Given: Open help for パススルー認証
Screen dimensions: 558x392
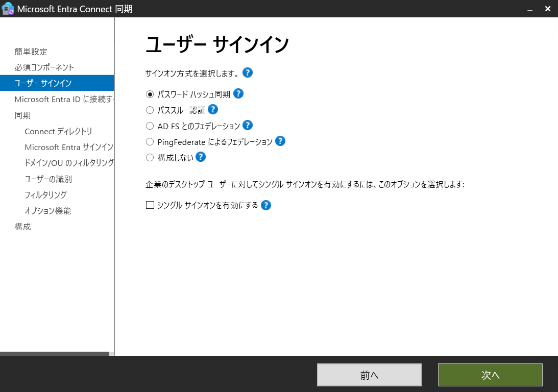Looking at the screenshot, I should point(213,109).
